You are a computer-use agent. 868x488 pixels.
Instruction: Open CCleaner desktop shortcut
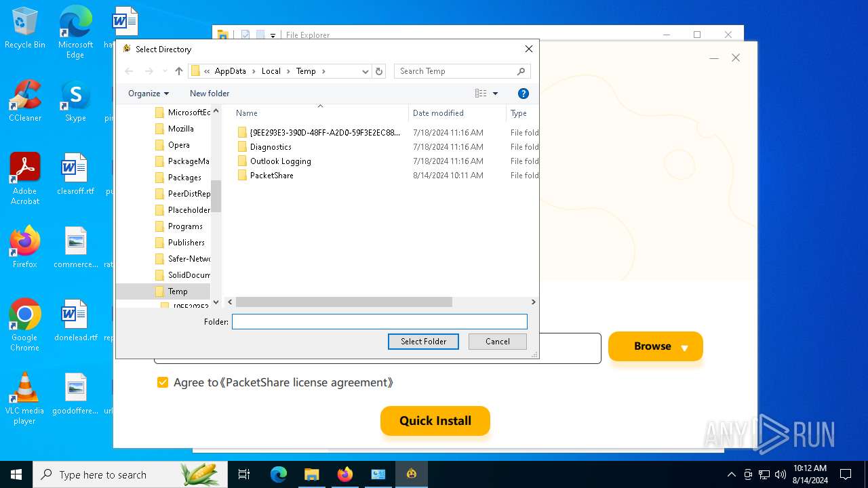point(25,101)
